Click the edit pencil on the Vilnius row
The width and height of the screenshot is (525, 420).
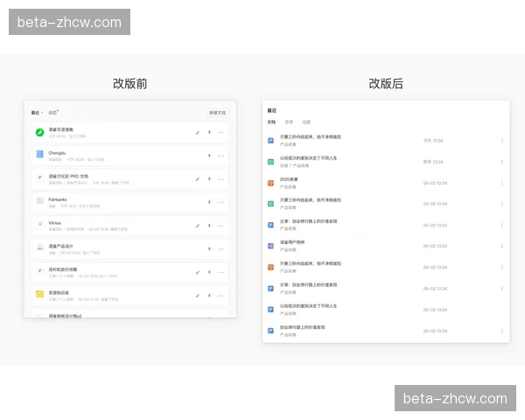coord(198,226)
